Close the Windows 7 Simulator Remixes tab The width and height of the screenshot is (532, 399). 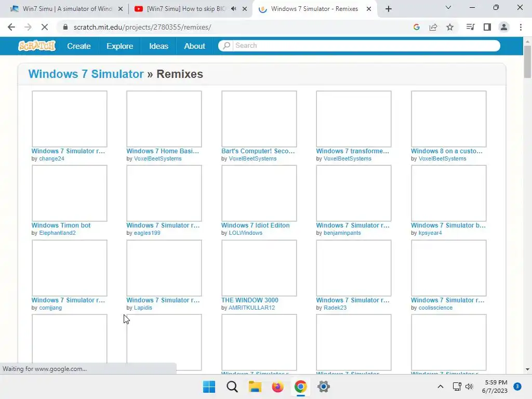[x=369, y=9]
